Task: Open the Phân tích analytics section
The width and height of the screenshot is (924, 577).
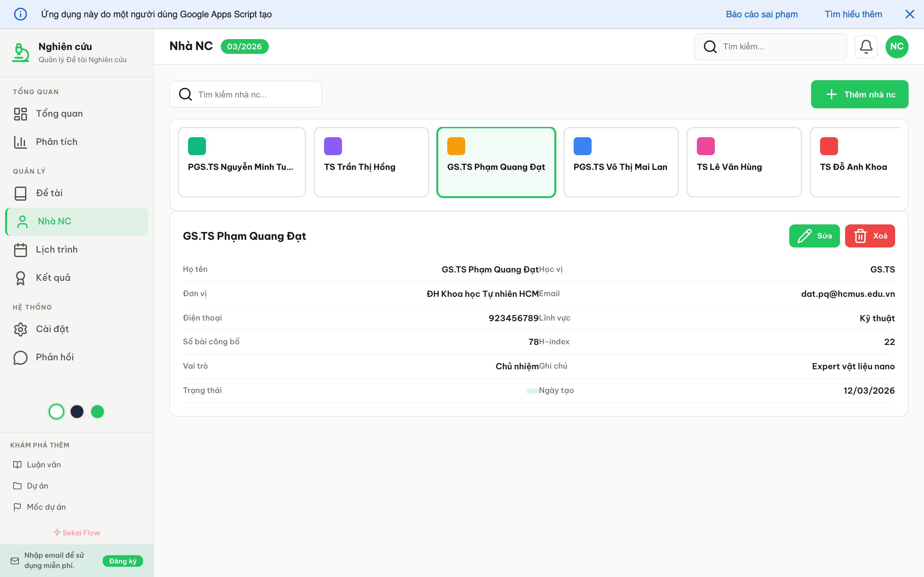Action: 56,142
